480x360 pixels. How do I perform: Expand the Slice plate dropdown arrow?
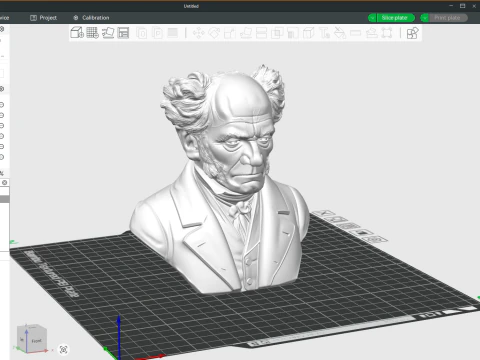click(x=372, y=18)
